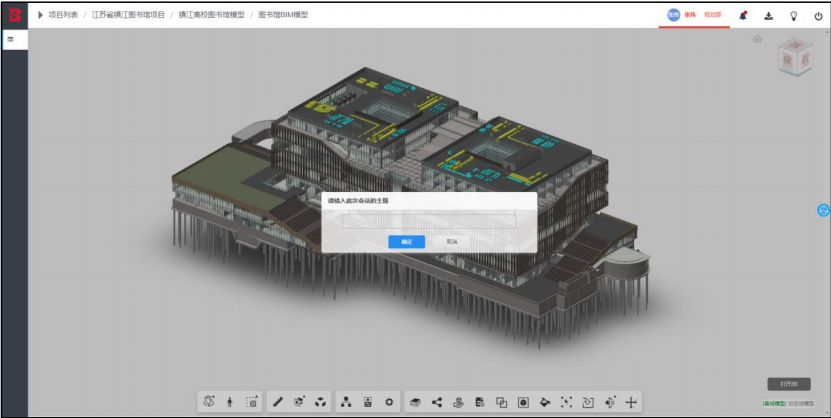Image resolution: width=831 pixels, height=418 pixels.
Task: Open the sidebar hamburger menu
Action: [x=11, y=39]
